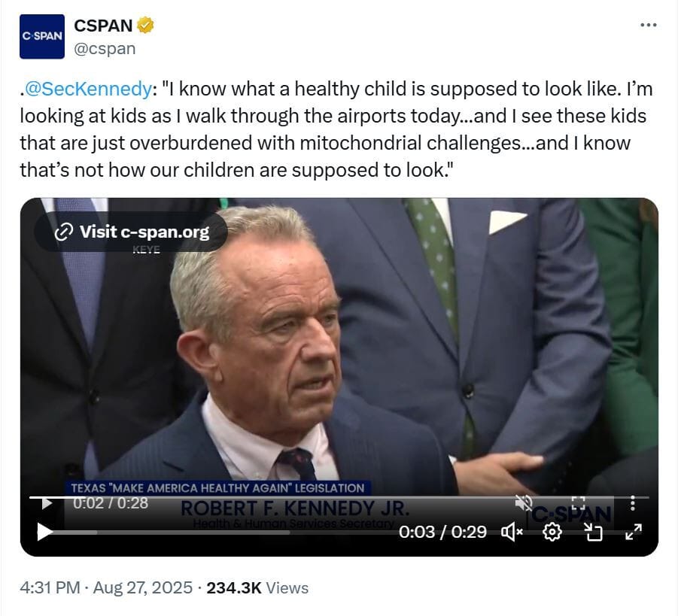Play the video with the large play button

44,532
